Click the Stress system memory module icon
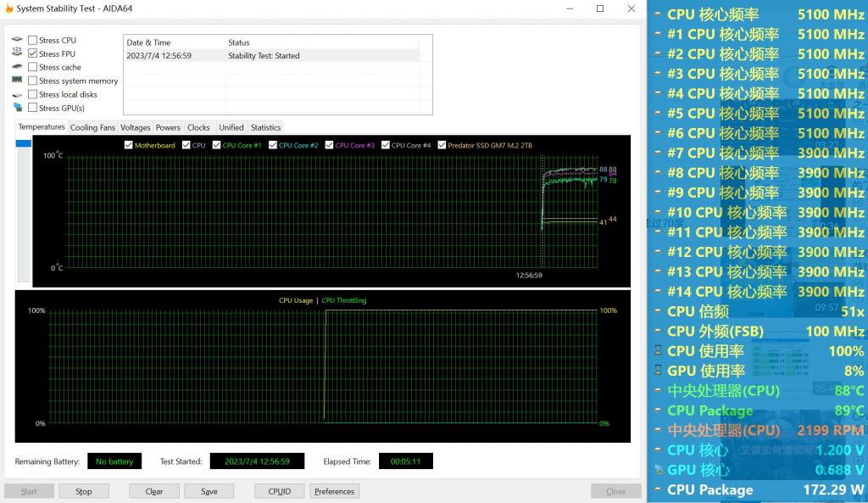Viewport: 868px width, 503px height. coord(17,79)
